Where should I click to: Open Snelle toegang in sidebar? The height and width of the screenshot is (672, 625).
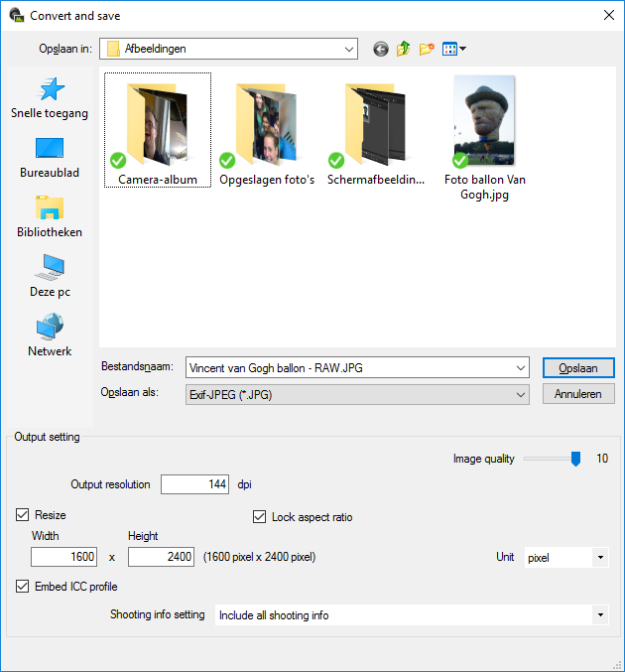(50, 97)
